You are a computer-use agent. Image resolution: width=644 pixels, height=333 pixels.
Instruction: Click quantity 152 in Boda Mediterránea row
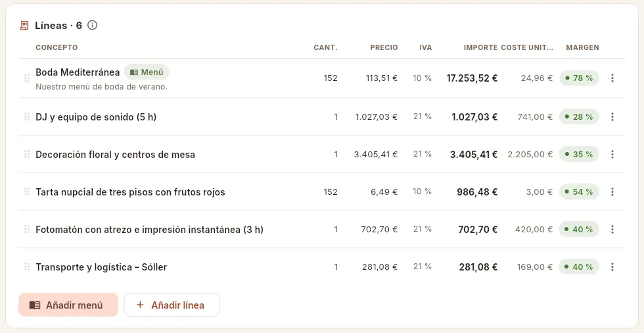(x=330, y=78)
